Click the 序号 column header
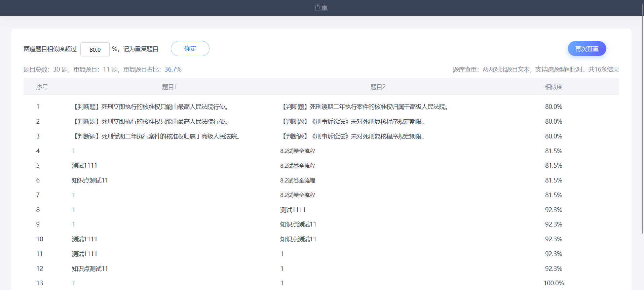 pos(42,87)
